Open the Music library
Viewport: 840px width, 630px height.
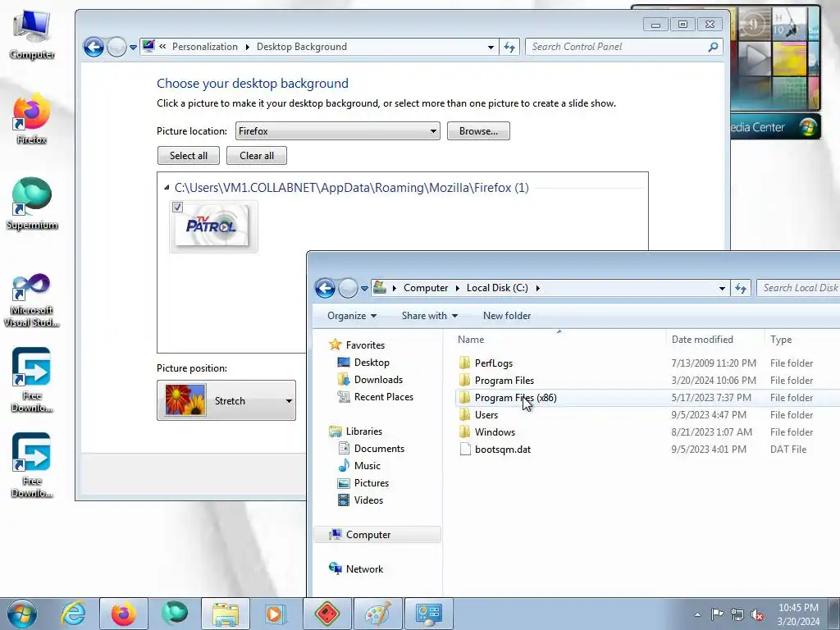(359, 466)
